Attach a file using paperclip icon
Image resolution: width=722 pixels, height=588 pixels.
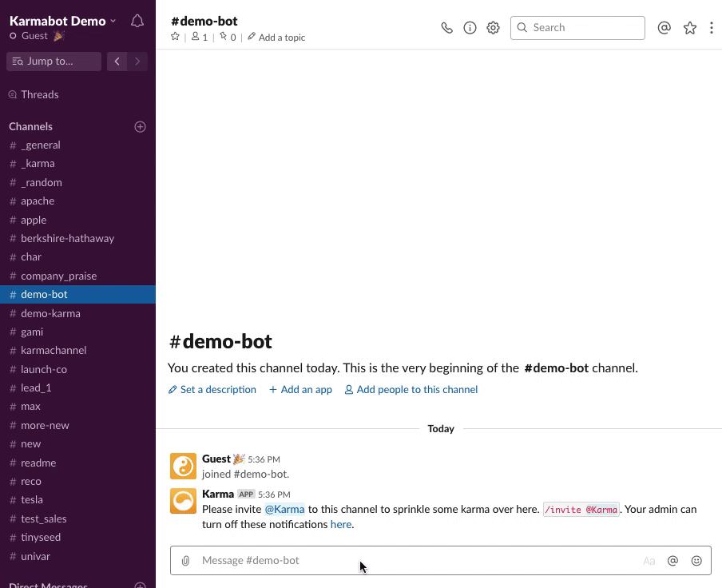coord(185,560)
